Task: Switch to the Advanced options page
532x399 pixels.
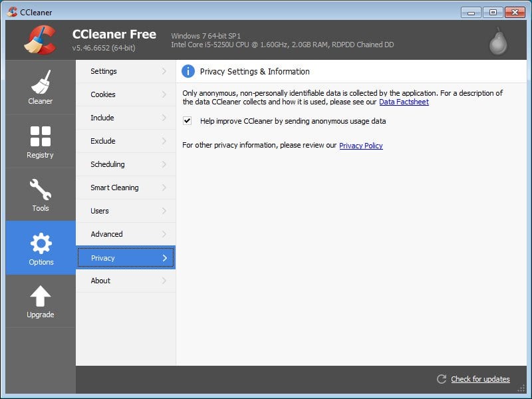Action: pos(106,234)
